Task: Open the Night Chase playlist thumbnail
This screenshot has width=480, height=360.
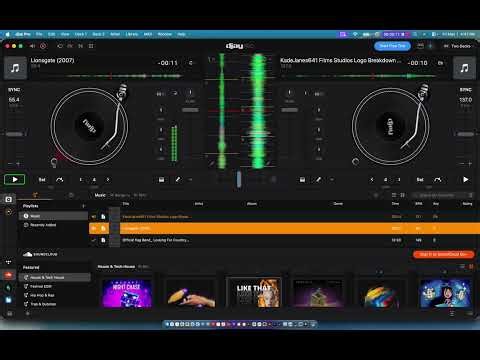Action: pos(127,293)
